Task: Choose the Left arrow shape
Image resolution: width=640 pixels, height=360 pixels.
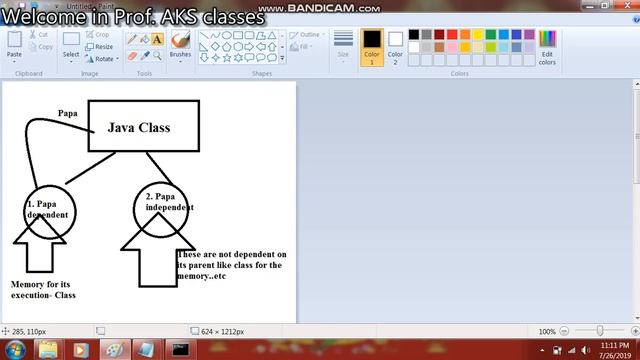Action: point(260,47)
